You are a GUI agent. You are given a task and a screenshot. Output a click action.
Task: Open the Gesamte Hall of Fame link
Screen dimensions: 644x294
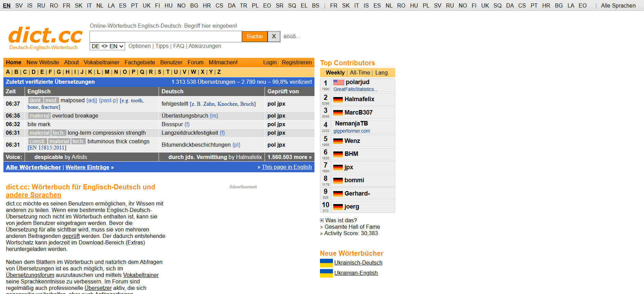tap(352, 227)
